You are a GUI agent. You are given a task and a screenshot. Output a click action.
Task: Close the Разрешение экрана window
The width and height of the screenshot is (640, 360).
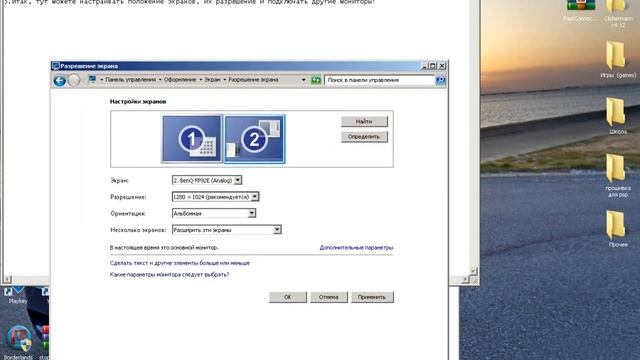[x=442, y=66]
